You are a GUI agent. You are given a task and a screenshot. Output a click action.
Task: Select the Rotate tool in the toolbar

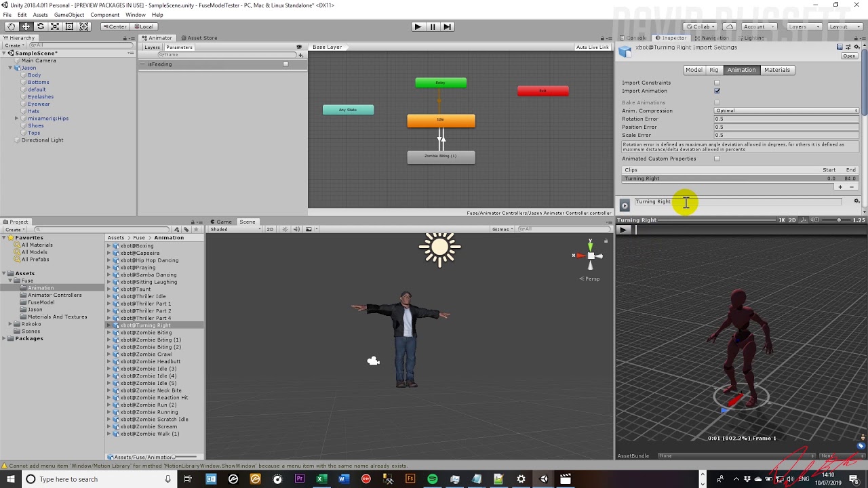coord(41,26)
